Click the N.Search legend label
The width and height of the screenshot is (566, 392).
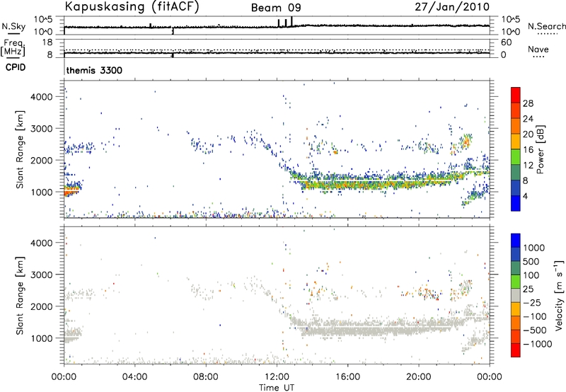tap(546, 26)
